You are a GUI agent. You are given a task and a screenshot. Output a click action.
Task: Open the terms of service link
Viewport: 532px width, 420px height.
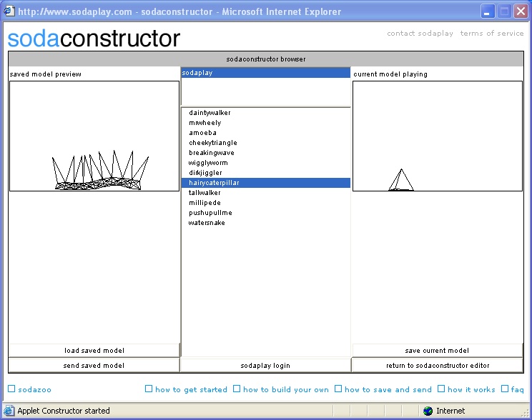pyautogui.click(x=492, y=34)
